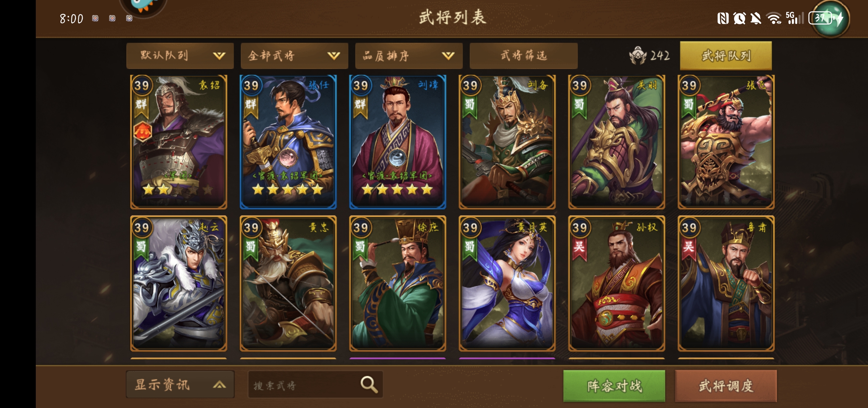Image resolution: width=868 pixels, height=408 pixels.
Task: Click the helmet count icon beside 242
Action: pyautogui.click(x=638, y=55)
